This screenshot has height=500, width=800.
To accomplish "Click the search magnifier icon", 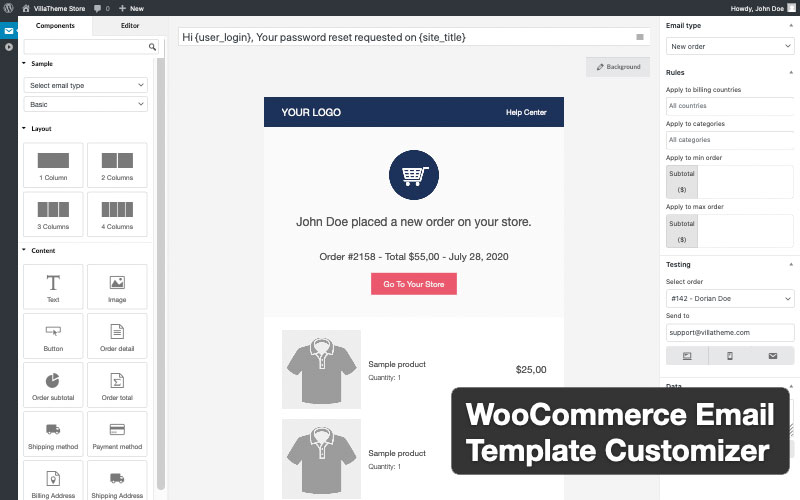I will point(152,47).
